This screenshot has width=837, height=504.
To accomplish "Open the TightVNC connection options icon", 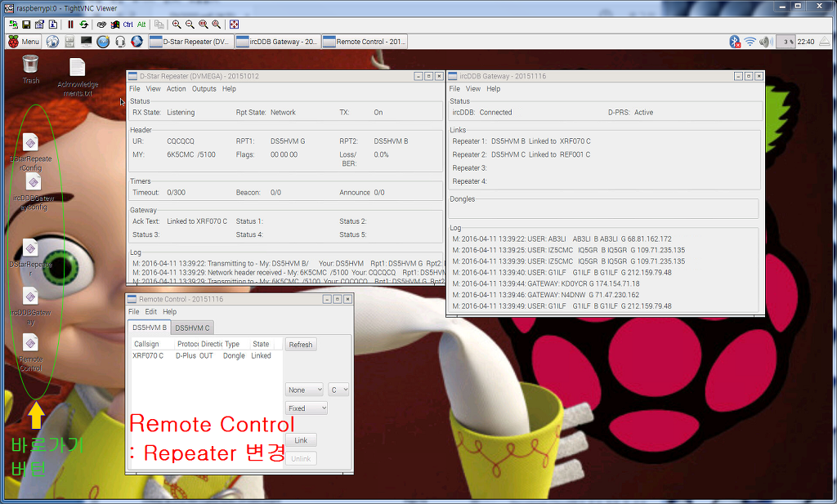I will click(39, 25).
